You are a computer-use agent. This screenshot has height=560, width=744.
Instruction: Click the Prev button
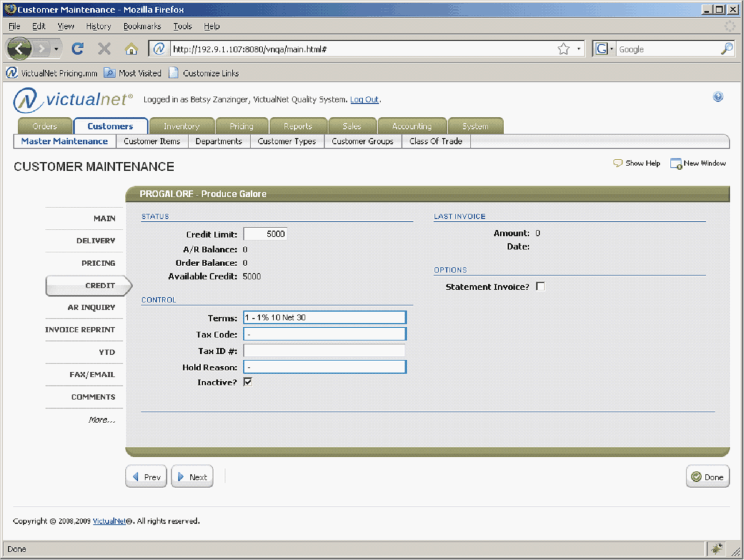[x=146, y=477]
